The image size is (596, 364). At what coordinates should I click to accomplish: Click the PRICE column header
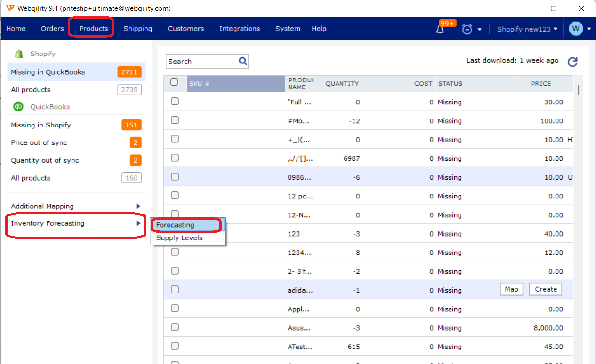(x=541, y=84)
